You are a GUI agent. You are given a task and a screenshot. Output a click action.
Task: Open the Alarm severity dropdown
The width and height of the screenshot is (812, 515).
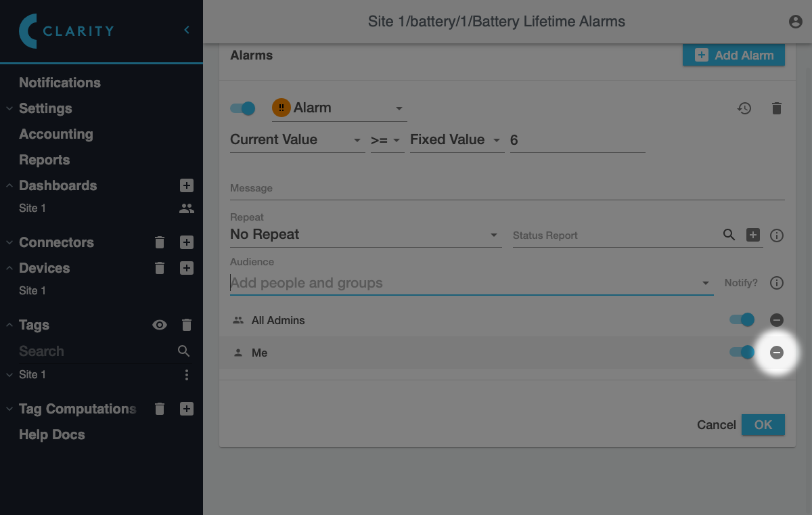pos(338,108)
